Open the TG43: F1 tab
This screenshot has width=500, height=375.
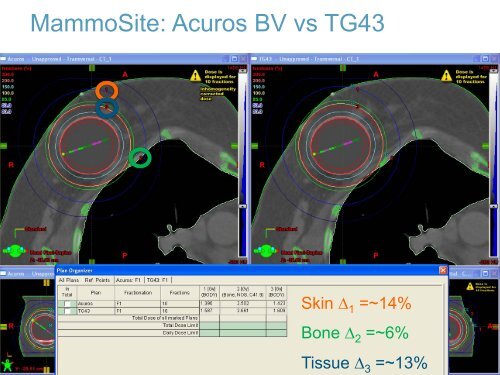158,280
